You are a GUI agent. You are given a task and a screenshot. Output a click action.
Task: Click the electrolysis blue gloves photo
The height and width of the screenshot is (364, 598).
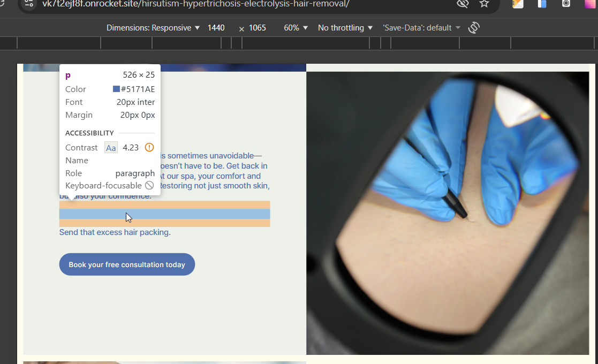pos(448,213)
